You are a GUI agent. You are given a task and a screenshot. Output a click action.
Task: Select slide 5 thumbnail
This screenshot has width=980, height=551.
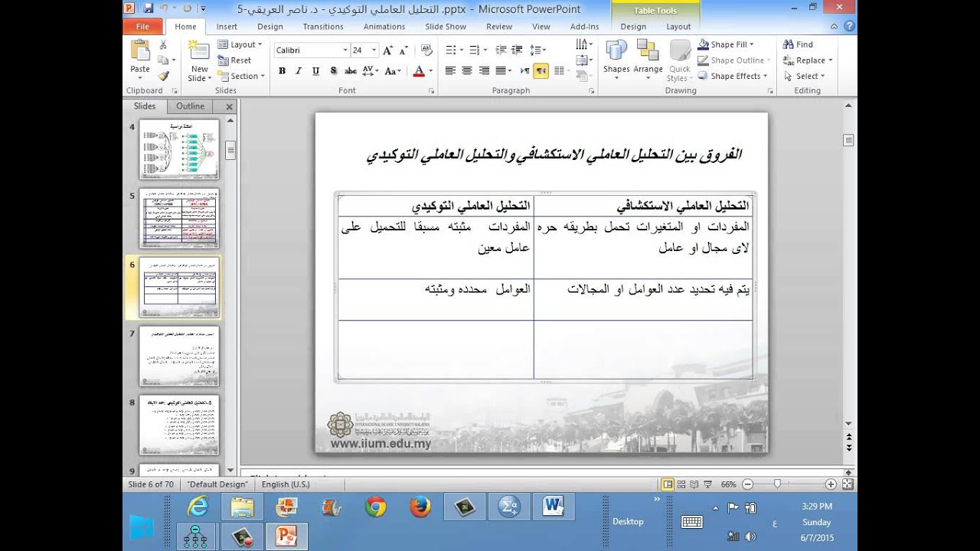coord(179,218)
